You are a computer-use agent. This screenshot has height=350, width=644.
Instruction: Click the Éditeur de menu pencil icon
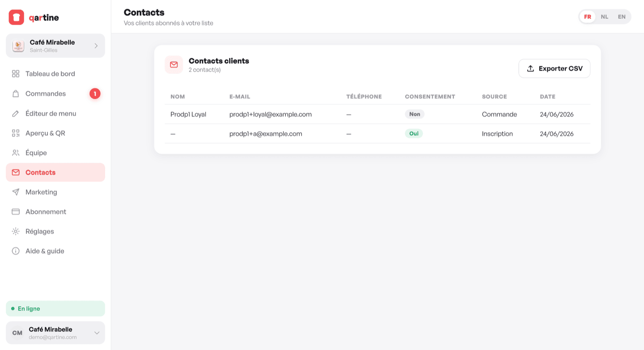(16, 114)
